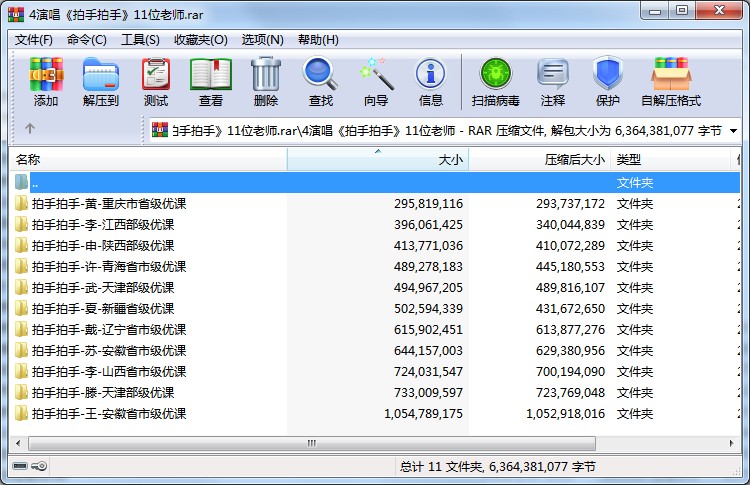The image size is (750, 485).
Task: Click the folder icon of 拍手拍手-黄-重庆市省级优课
Action: click(21, 203)
